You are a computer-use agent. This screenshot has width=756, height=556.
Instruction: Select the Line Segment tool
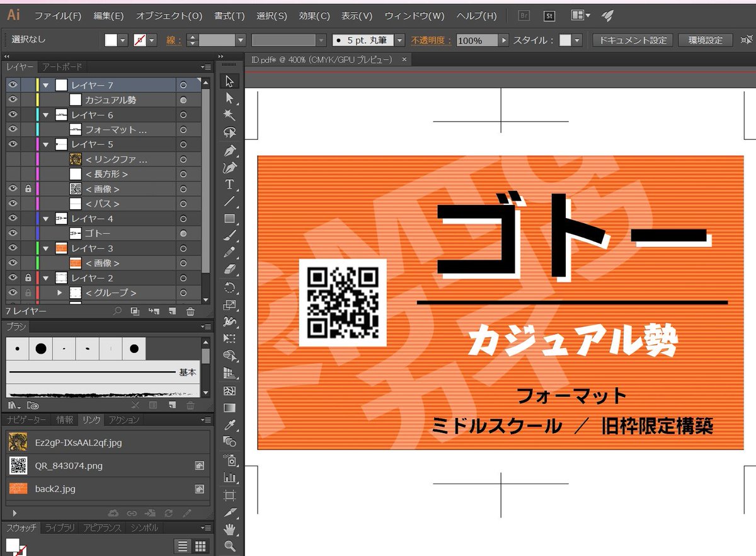click(229, 202)
